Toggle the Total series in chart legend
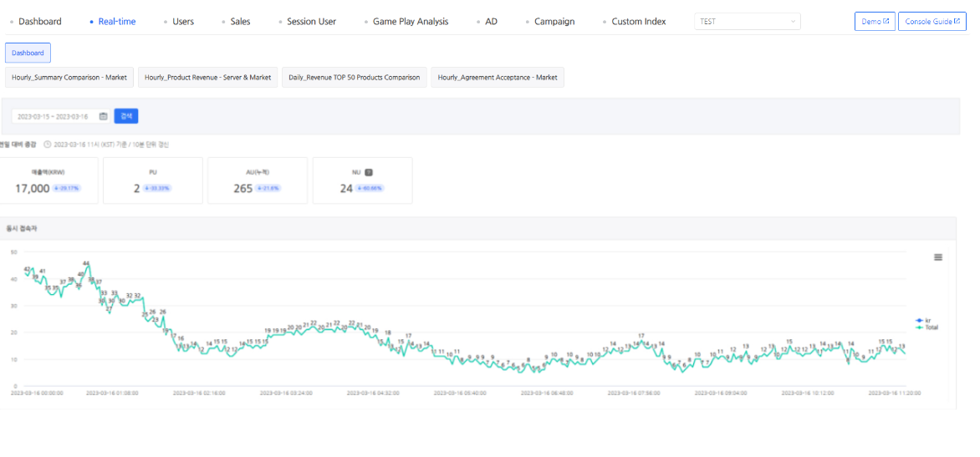 click(x=926, y=328)
